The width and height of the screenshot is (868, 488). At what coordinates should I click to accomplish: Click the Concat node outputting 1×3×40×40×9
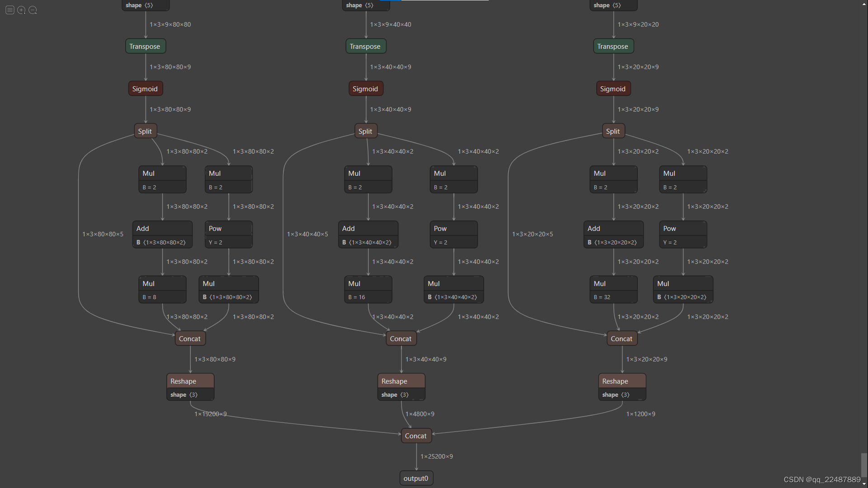tap(401, 338)
